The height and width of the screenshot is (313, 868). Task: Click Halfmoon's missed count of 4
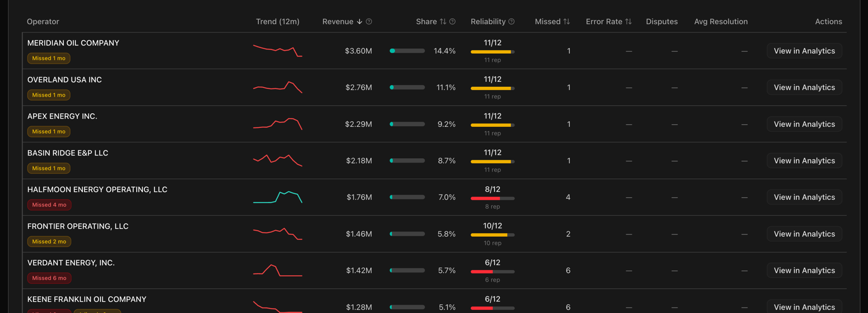tap(568, 197)
